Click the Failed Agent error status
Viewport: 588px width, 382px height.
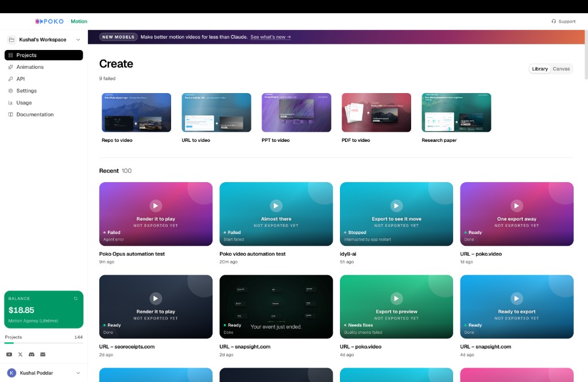tap(114, 236)
